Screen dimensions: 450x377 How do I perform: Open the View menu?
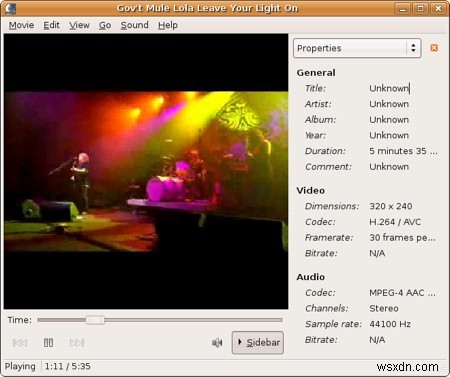tap(79, 25)
